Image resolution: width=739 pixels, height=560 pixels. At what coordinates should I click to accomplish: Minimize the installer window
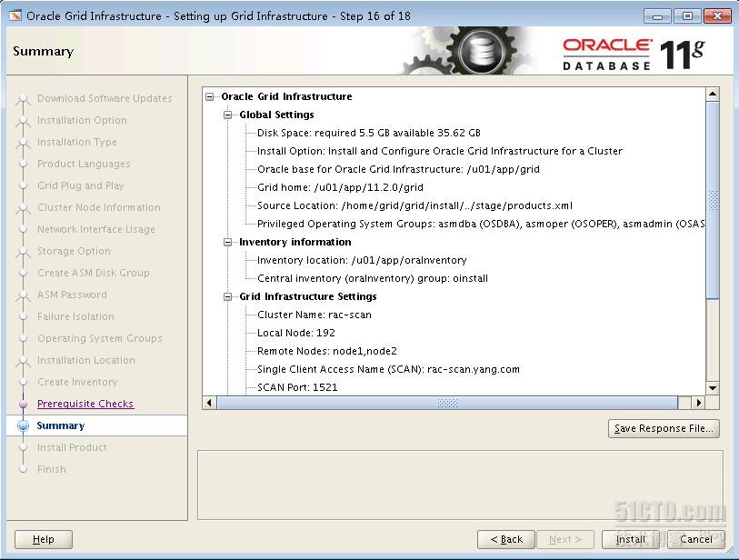658,16
